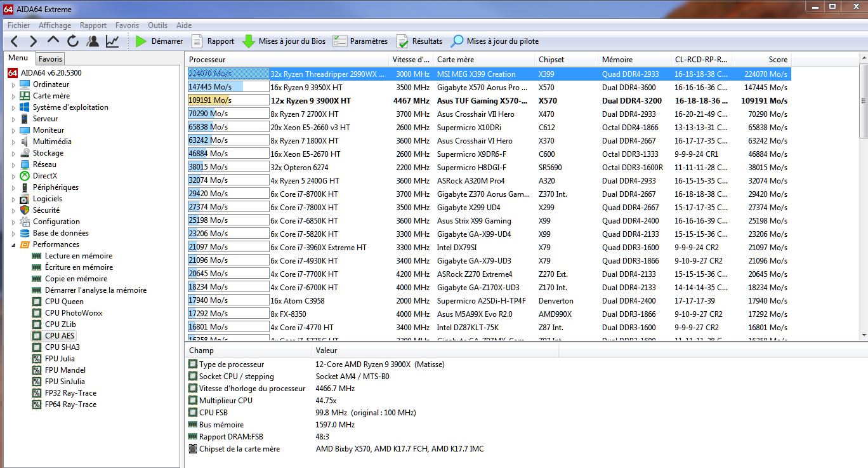Open the Affichage menu
Screen dimensions: 868x468
(55, 25)
